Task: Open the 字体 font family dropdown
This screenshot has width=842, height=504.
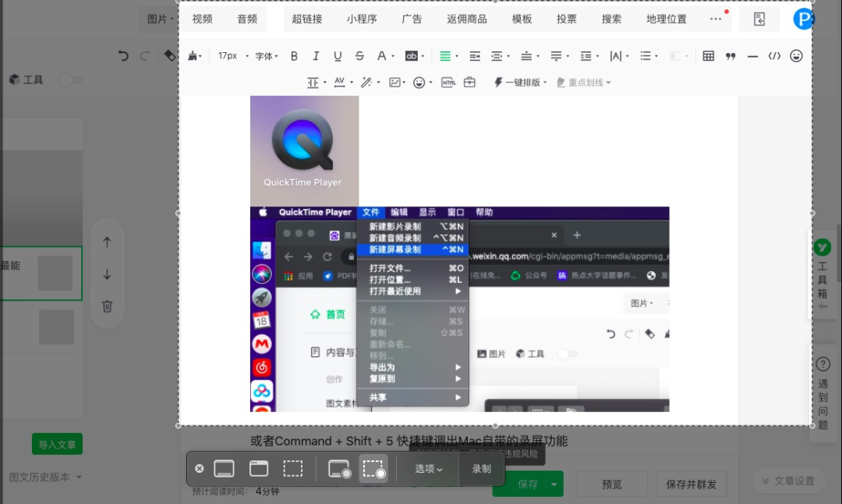Action: (x=267, y=56)
